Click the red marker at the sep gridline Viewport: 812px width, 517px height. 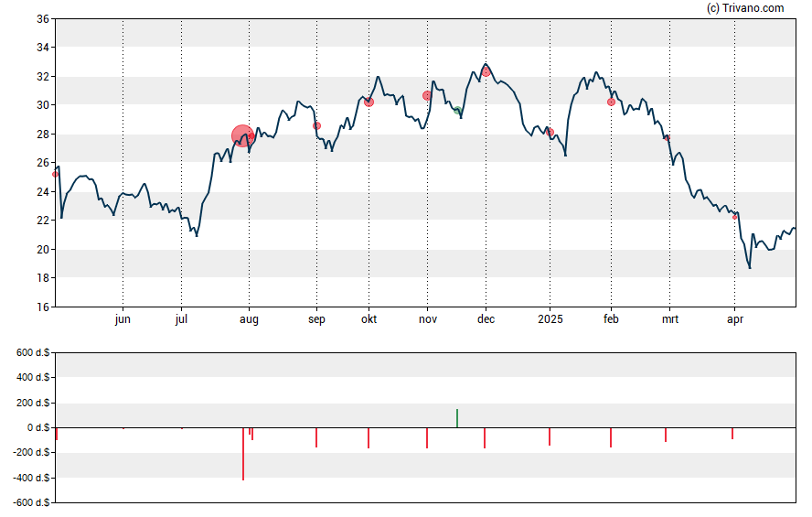[317, 126]
